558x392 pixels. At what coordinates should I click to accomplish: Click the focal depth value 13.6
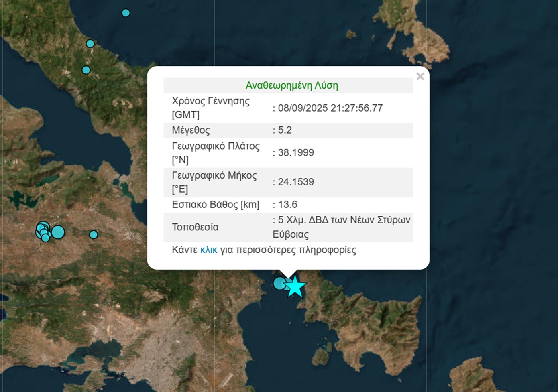click(287, 205)
